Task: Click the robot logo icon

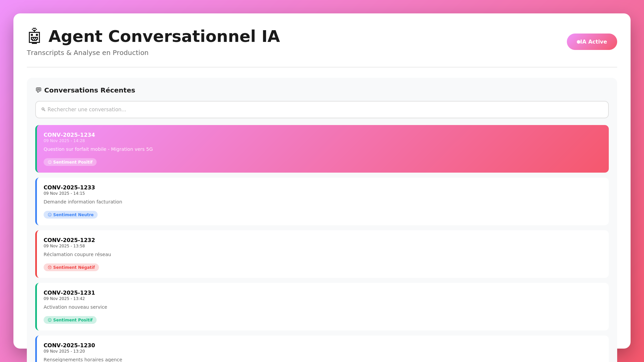Action: tap(34, 36)
